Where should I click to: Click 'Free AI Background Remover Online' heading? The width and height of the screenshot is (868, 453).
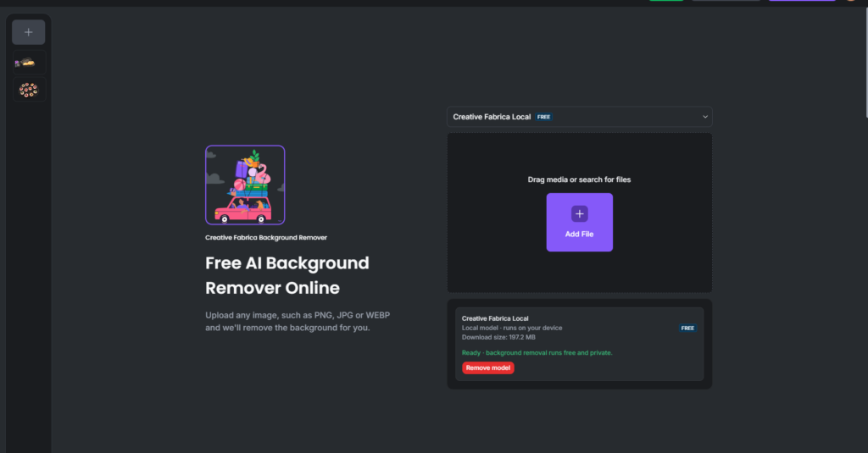287,275
